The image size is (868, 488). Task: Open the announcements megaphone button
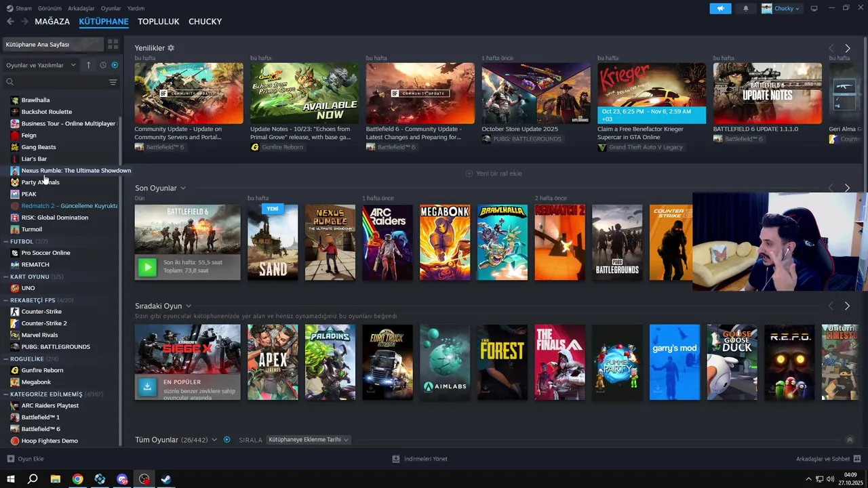click(720, 8)
